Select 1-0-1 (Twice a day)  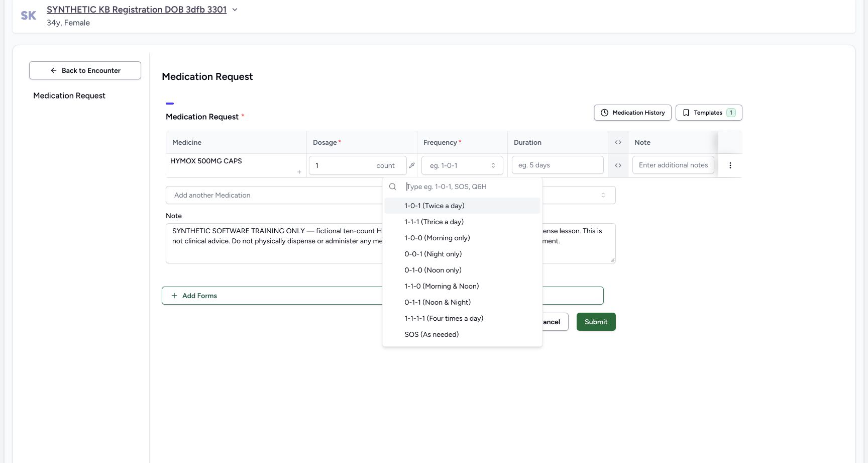(x=462, y=206)
